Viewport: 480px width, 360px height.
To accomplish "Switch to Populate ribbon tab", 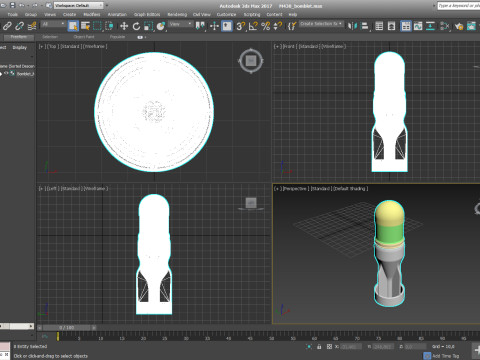I will pos(117,37).
